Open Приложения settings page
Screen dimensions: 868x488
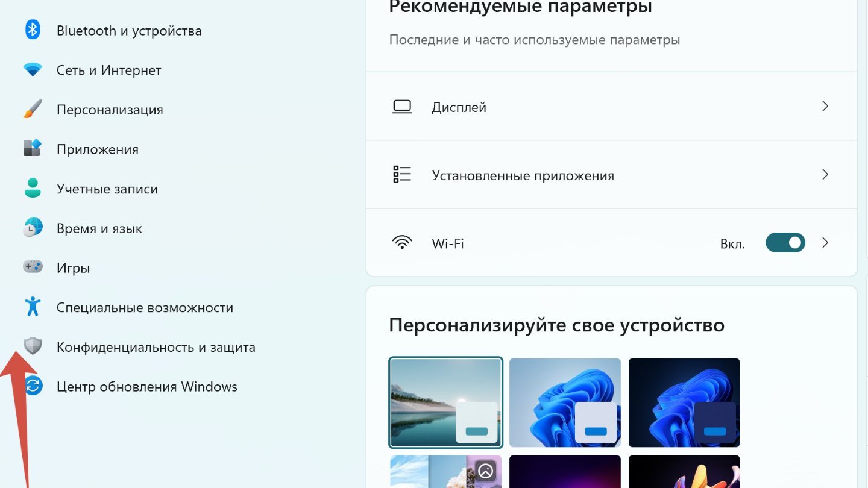coord(98,149)
